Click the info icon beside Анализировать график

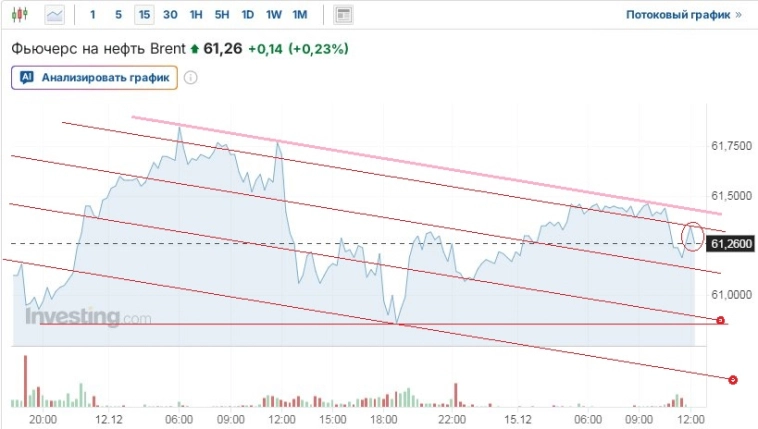click(x=188, y=77)
